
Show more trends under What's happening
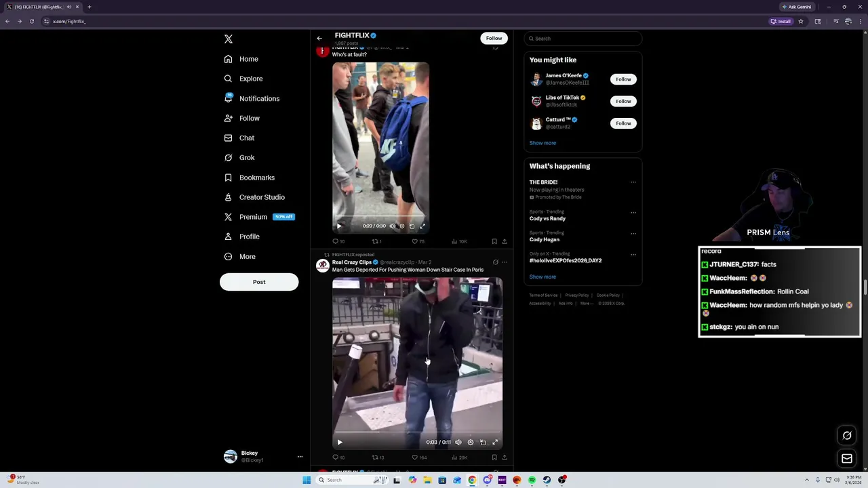click(x=542, y=277)
